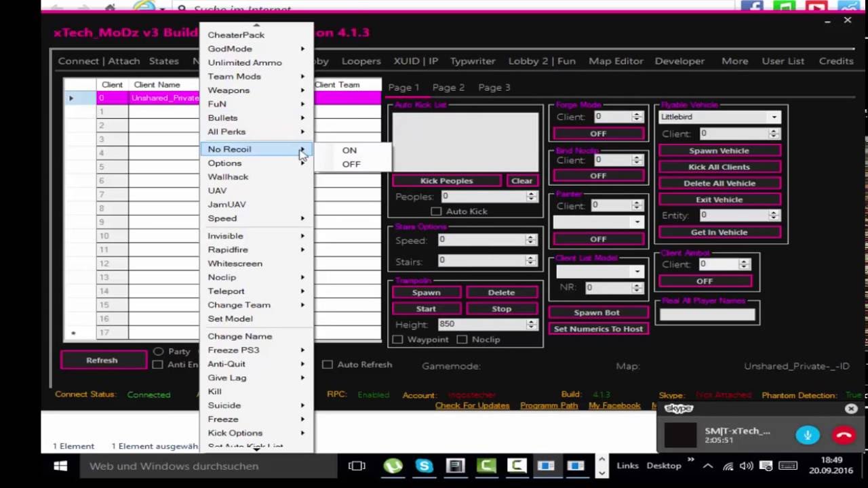Image resolution: width=868 pixels, height=488 pixels.
Task: Select the row header arrow for client 0
Action: pyautogui.click(x=71, y=98)
